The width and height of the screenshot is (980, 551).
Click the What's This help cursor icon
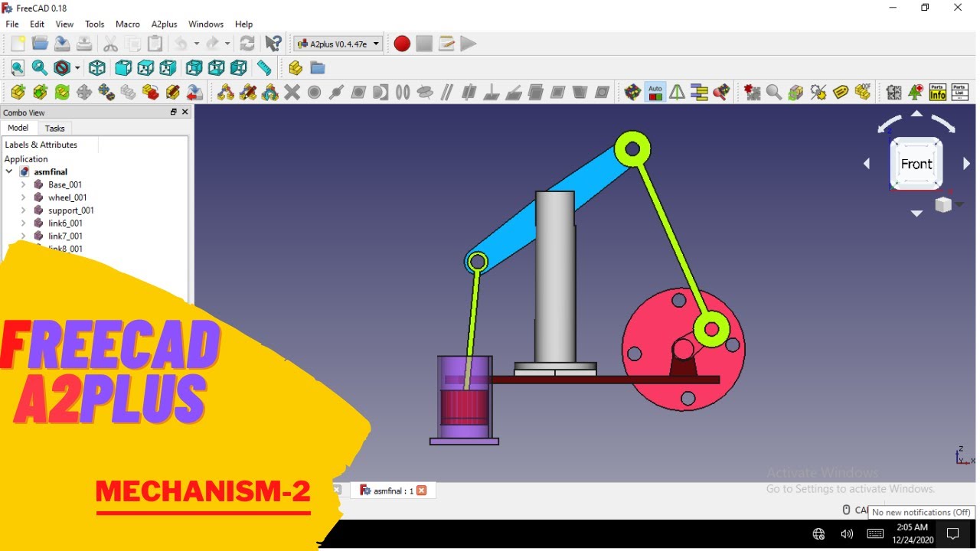(273, 44)
